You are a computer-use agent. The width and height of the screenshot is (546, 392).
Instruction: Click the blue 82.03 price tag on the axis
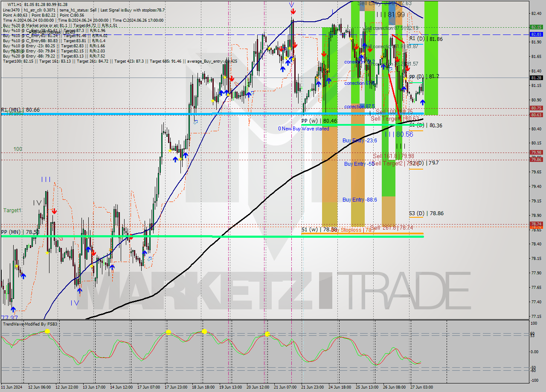click(x=536, y=34)
